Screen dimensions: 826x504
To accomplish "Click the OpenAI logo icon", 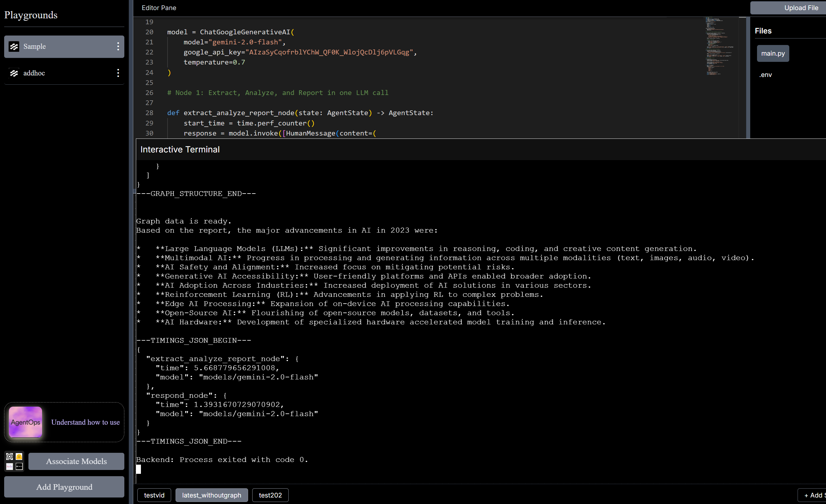I will 9,456.
